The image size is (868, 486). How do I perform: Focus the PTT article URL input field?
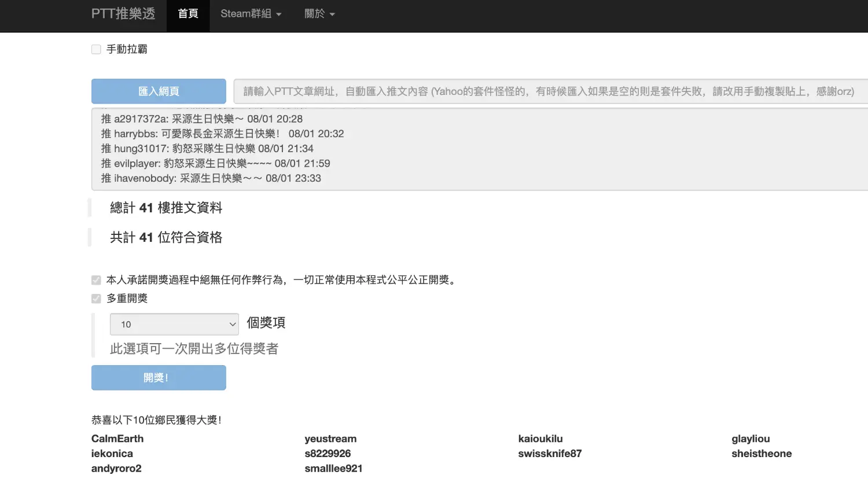point(550,91)
